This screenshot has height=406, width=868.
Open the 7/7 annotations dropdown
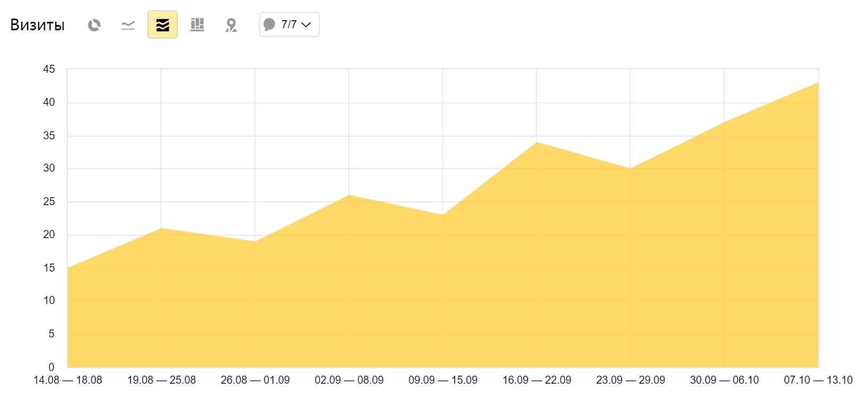click(289, 24)
